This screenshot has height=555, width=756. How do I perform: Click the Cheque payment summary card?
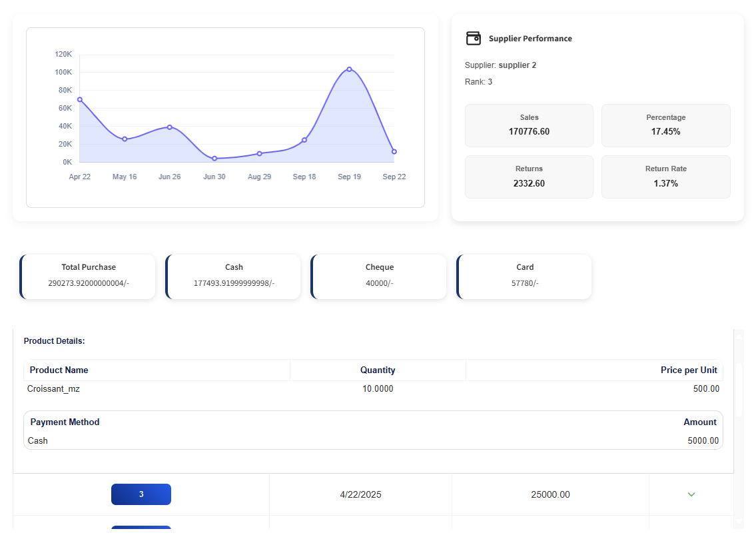379,277
